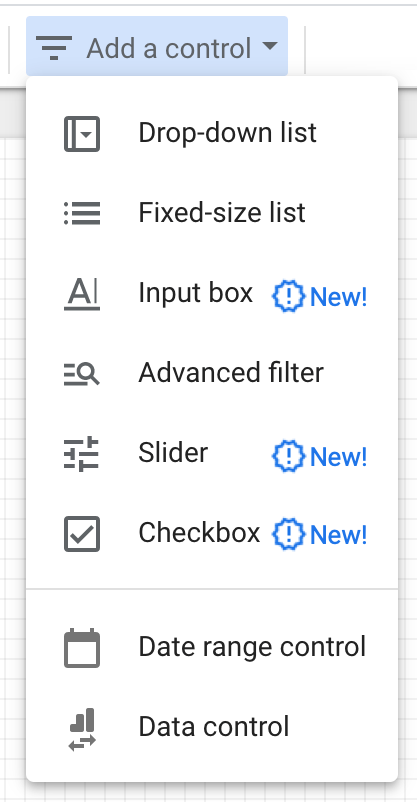This screenshot has width=417, height=802.
Task: Add a Checkbox control
Action: click(212, 534)
